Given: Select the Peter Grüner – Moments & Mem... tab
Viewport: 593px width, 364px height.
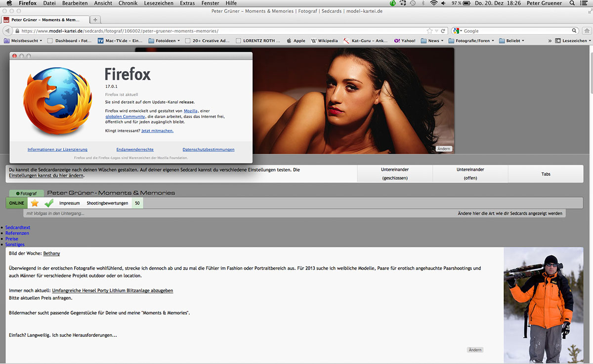Looking at the screenshot, I should [44, 20].
